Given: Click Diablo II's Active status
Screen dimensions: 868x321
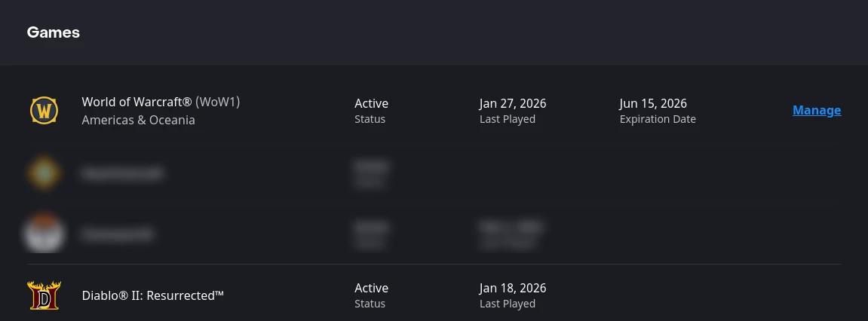Looking at the screenshot, I should pyautogui.click(x=371, y=288).
